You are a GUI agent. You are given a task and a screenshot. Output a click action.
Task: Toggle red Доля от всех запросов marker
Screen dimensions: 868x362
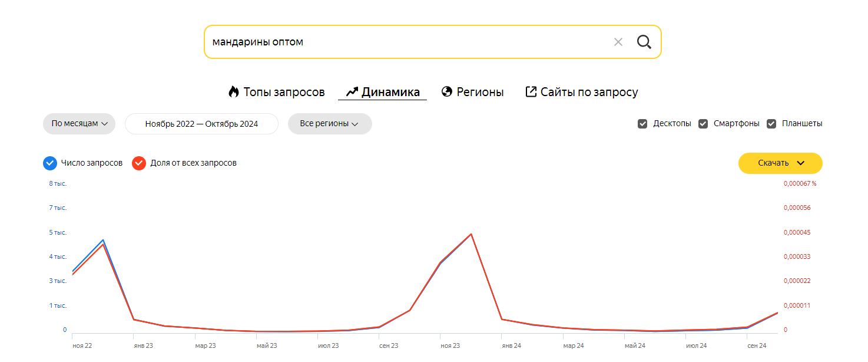coord(139,163)
